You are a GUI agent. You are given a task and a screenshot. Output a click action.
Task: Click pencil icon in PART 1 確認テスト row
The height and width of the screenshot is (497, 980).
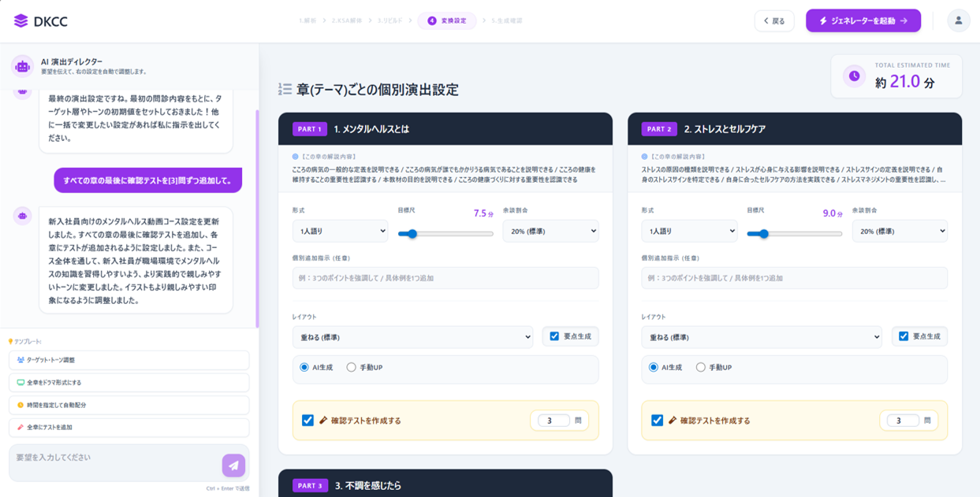pos(323,421)
